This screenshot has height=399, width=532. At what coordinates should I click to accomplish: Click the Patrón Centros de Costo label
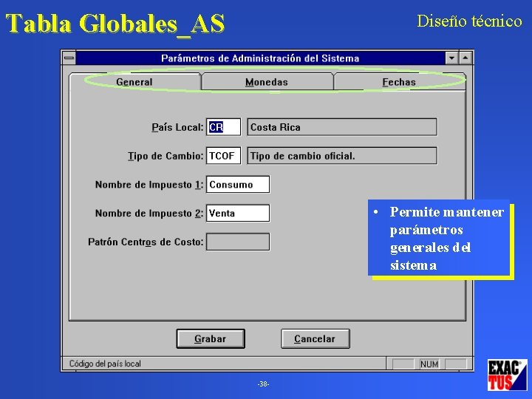coord(146,242)
